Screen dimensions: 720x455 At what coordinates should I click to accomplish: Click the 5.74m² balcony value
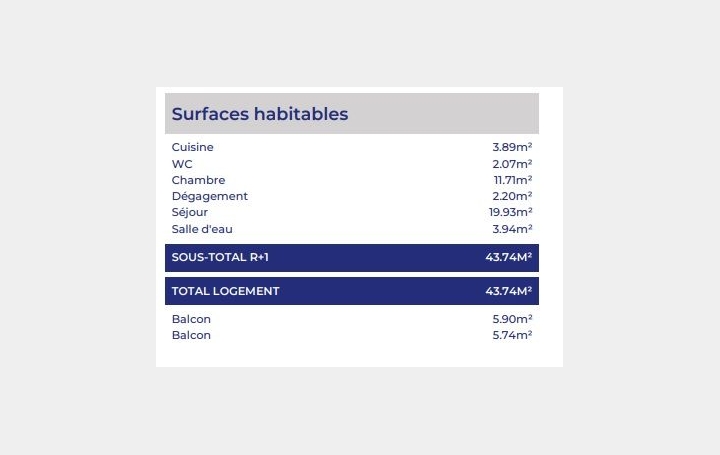pos(512,335)
